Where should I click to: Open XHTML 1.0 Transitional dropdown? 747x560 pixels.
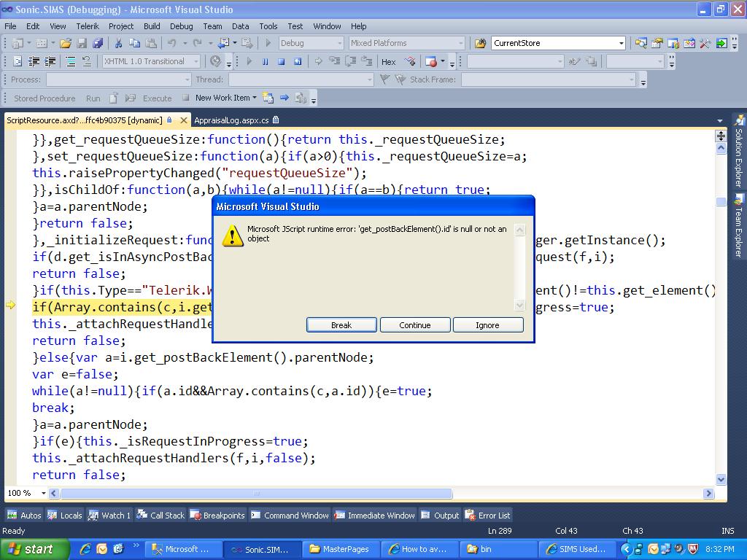click(152, 61)
